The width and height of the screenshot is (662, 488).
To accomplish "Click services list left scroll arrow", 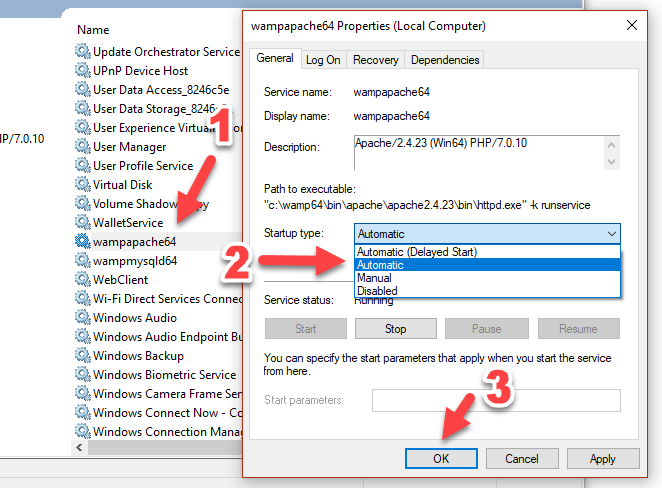I will pyautogui.click(x=79, y=447).
